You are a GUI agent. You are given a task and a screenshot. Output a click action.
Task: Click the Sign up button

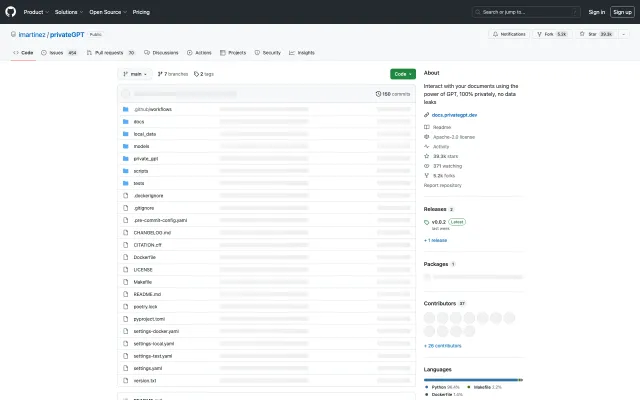[x=622, y=12]
